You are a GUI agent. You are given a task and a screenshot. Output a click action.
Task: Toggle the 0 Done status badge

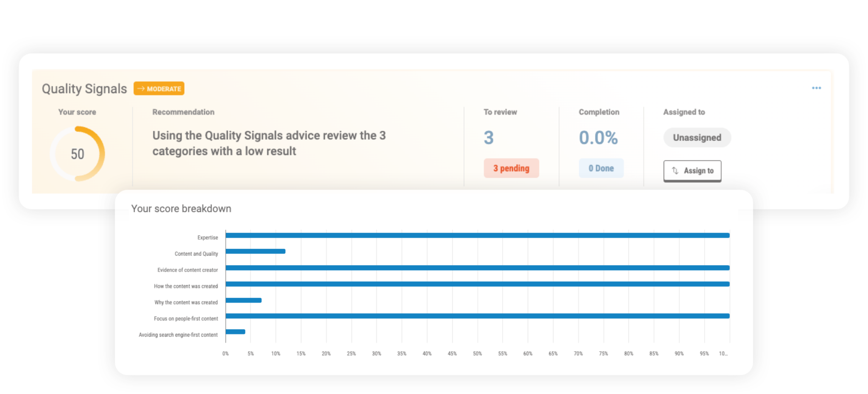pos(601,168)
